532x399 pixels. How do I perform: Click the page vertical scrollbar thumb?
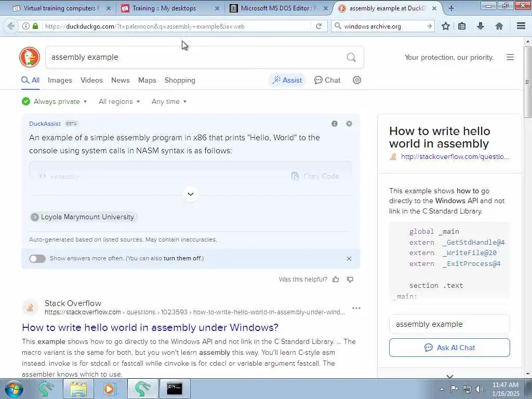[528, 82]
